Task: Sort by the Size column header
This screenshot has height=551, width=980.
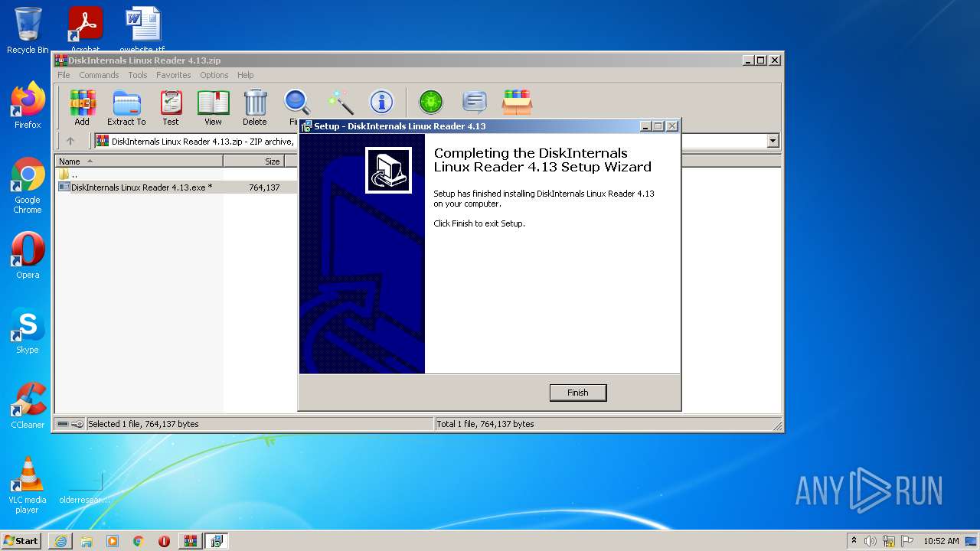Action: click(x=254, y=161)
